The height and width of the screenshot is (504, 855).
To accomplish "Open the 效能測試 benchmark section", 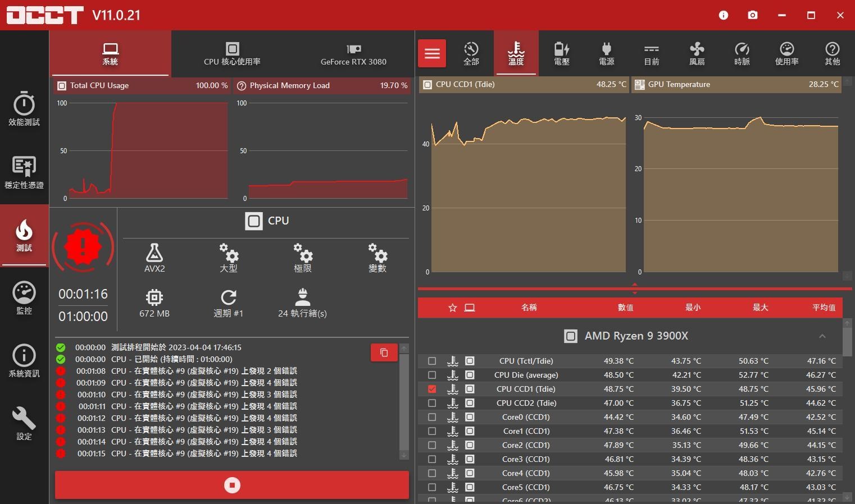I will coord(24,109).
